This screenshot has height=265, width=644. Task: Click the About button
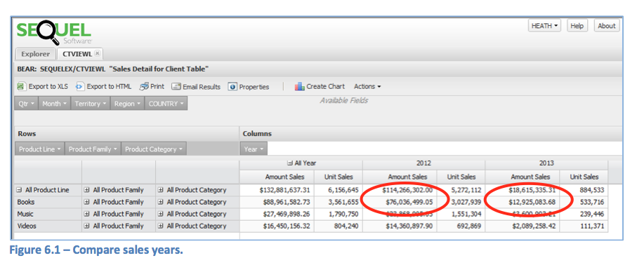point(606,26)
